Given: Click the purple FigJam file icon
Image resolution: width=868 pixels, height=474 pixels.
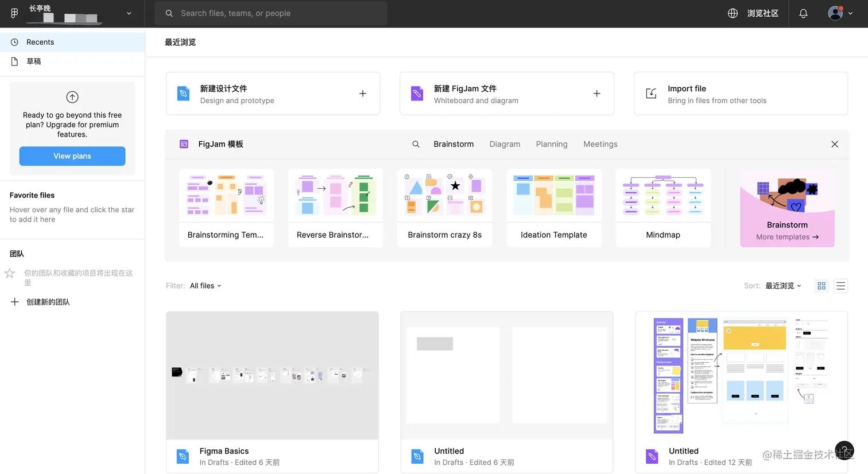Looking at the screenshot, I should [x=417, y=94].
